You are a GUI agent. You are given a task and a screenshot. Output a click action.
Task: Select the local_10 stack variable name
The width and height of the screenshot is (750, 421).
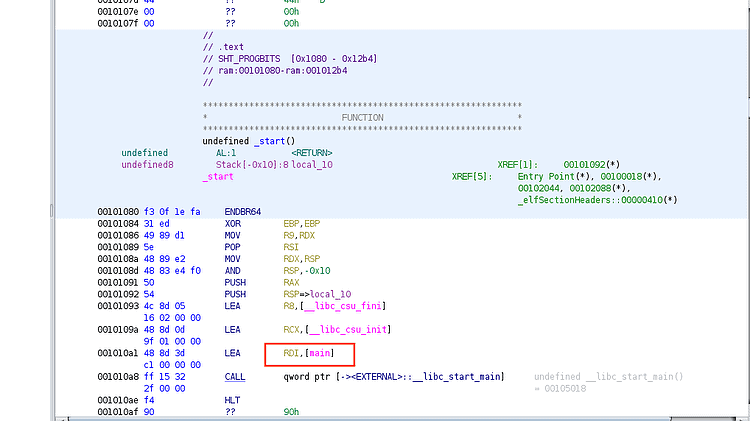pyautogui.click(x=312, y=164)
